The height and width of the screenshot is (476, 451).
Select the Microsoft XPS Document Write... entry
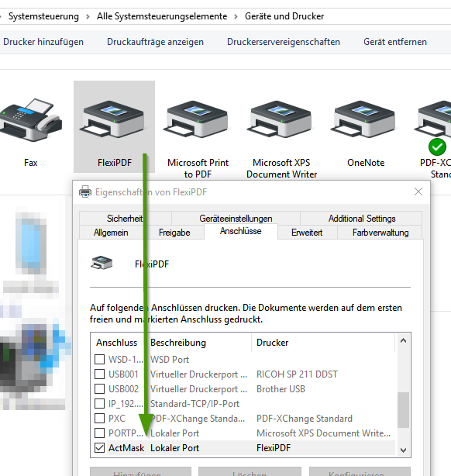[x=324, y=433]
